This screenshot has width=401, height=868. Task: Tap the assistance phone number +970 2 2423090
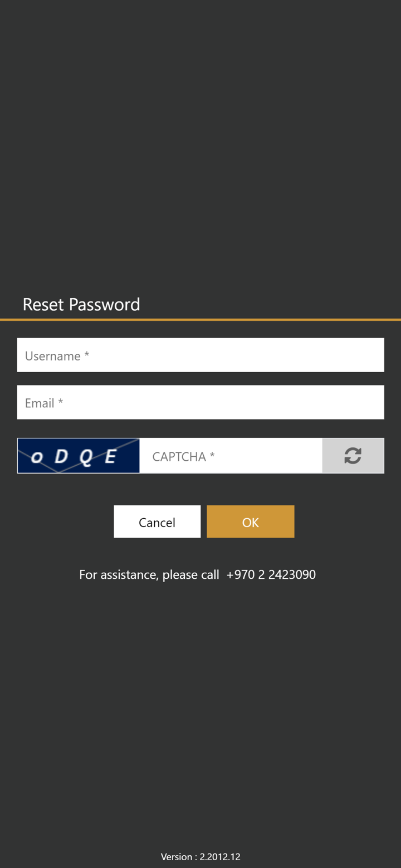(x=271, y=574)
